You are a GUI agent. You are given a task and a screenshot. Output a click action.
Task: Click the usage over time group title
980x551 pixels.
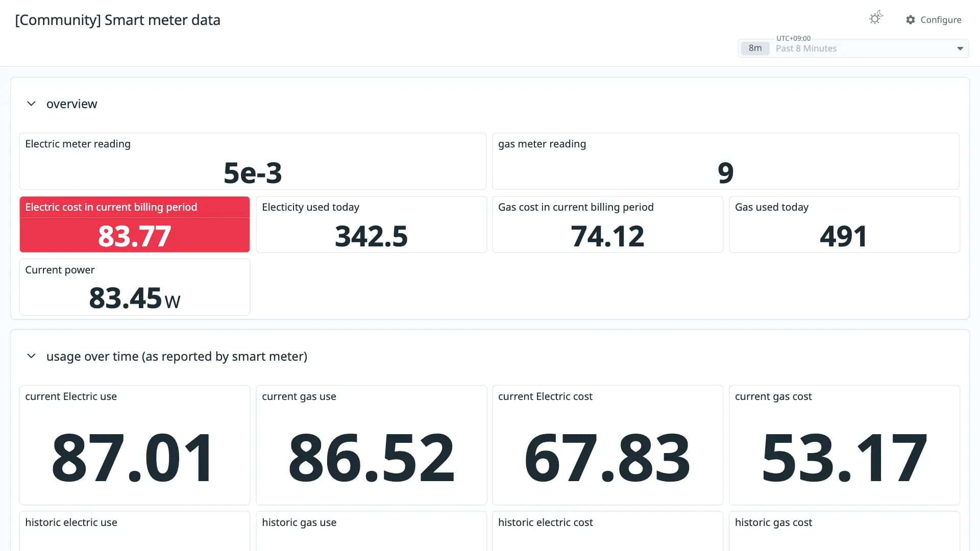tap(177, 356)
